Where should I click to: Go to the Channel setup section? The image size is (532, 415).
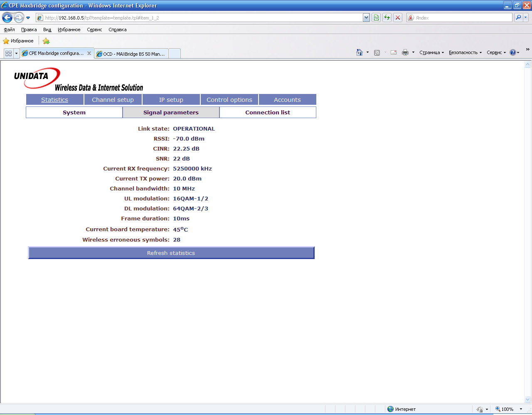click(113, 100)
